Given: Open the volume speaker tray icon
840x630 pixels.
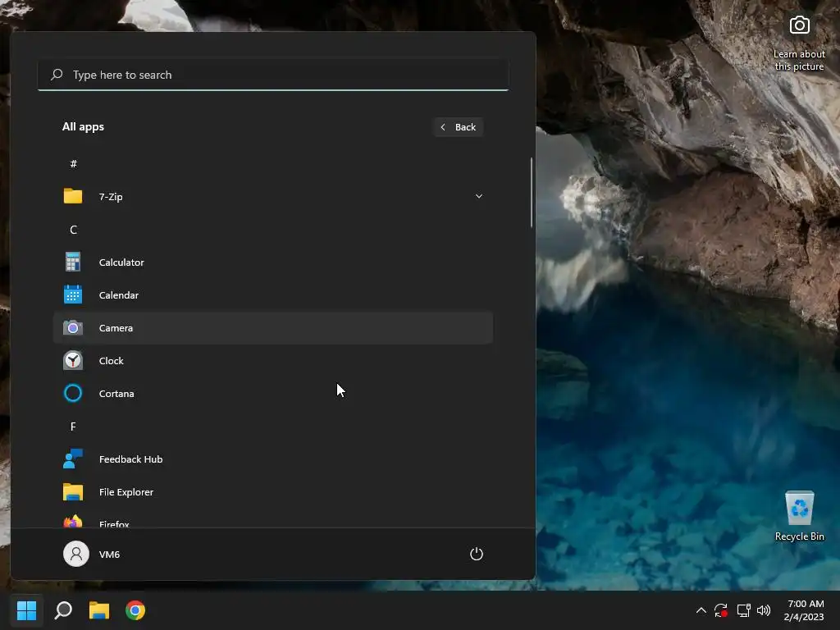Looking at the screenshot, I should click(764, 610).
